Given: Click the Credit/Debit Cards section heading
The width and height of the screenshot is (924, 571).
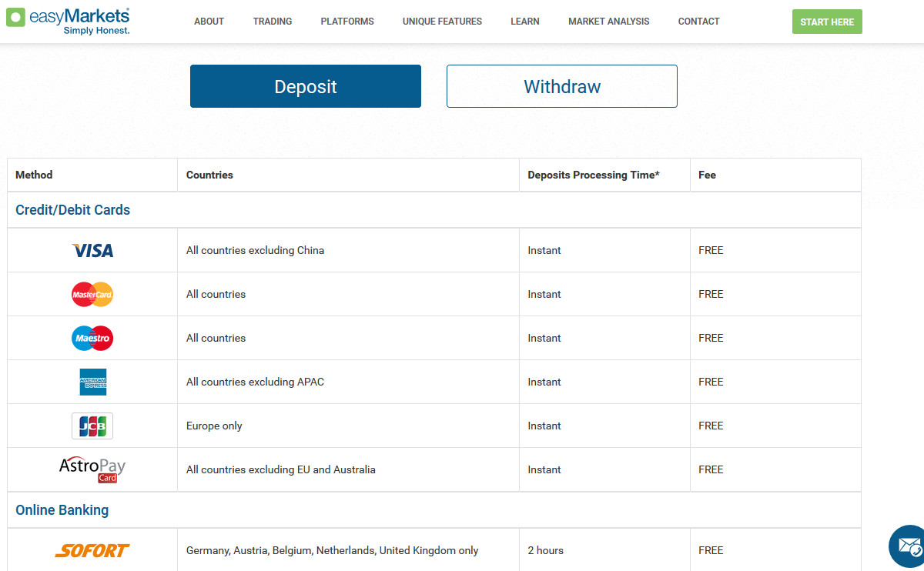Looking at the screenshot, I should tap(73, 210).
